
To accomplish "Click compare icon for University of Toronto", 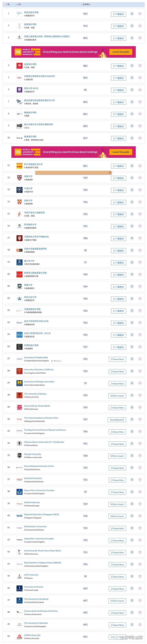I will click(132, 588).
